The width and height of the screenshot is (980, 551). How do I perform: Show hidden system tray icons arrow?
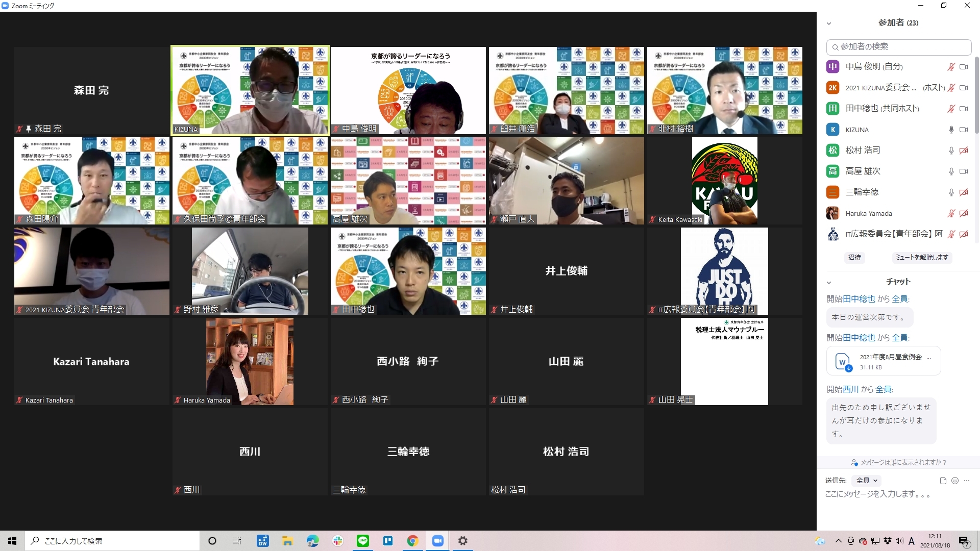coord(838,541)
